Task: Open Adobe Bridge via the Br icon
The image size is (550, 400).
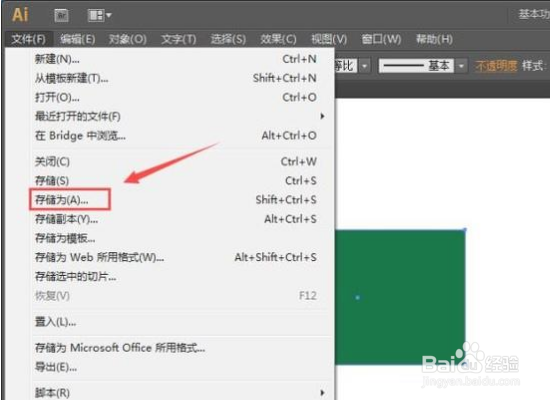Action: coord(61,15)
